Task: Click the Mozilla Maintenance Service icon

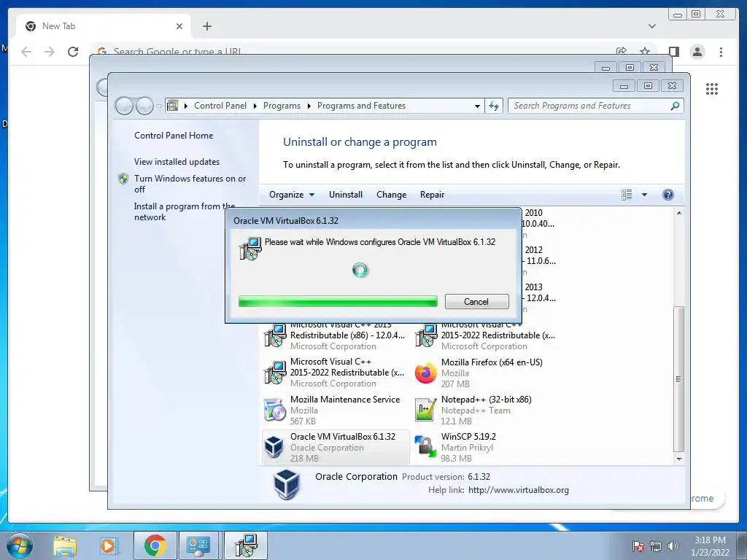Action: 274,410
